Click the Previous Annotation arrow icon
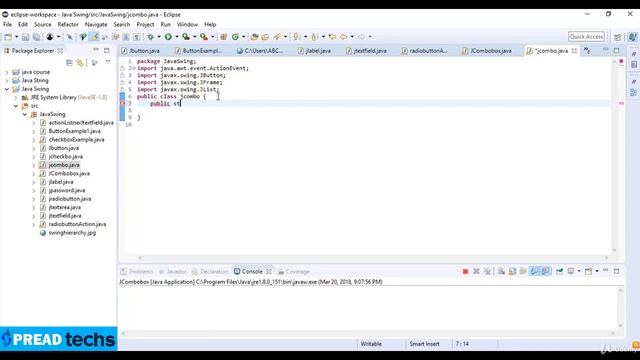Image resolution: width=640 pixels, height=360 pixels. (314, 37)
